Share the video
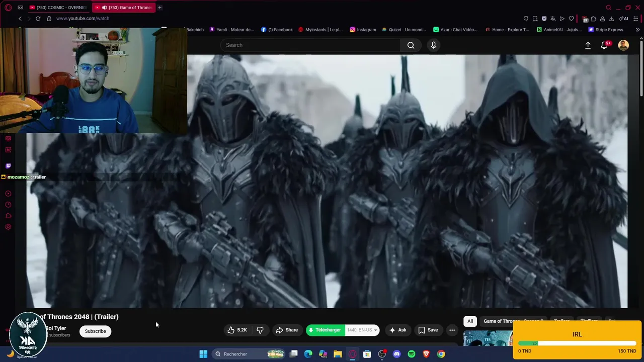The width and height of the screenshot is (644, 362). (287, 330)
